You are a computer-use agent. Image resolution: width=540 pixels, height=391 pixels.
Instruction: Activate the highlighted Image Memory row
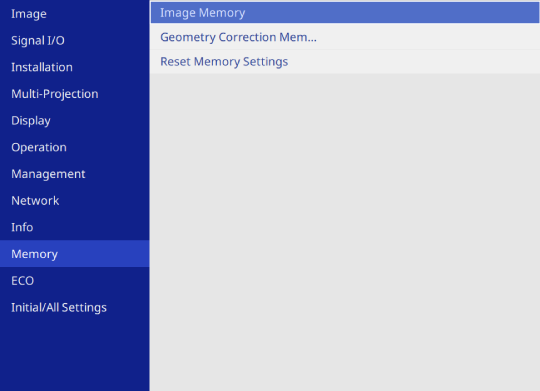click(345, 13)
